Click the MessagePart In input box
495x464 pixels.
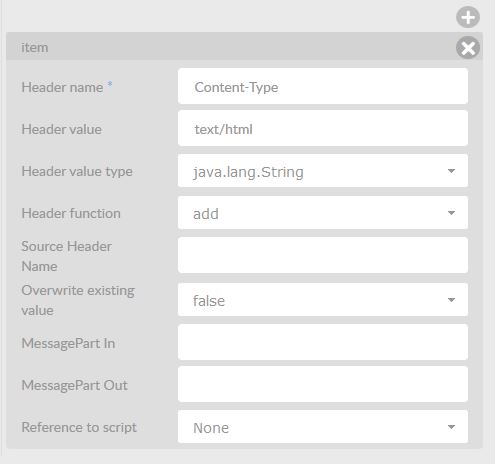(x=323, y=342)
